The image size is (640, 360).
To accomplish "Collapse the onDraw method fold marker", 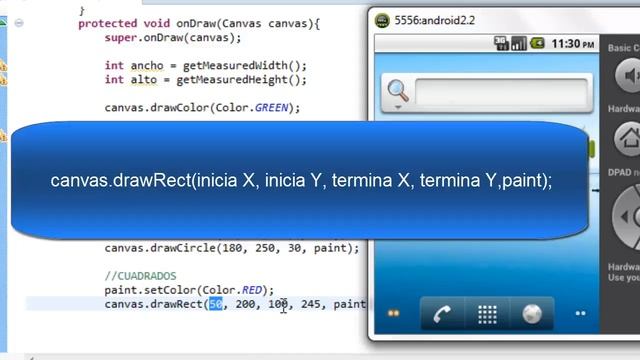I will (19, 23).
